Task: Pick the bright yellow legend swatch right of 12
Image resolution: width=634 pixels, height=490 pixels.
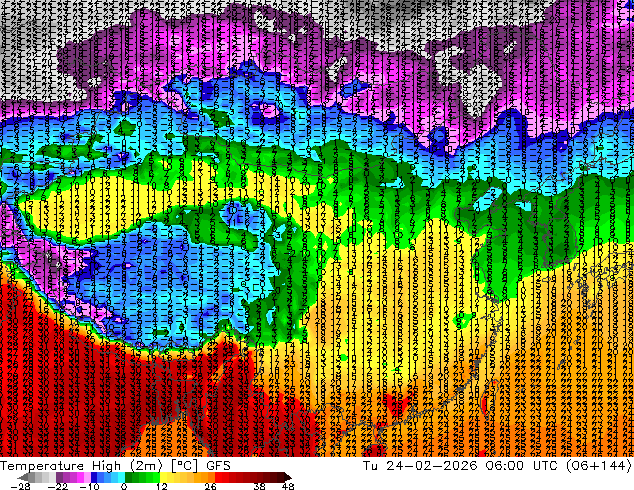Action: (x=163, y=477)
